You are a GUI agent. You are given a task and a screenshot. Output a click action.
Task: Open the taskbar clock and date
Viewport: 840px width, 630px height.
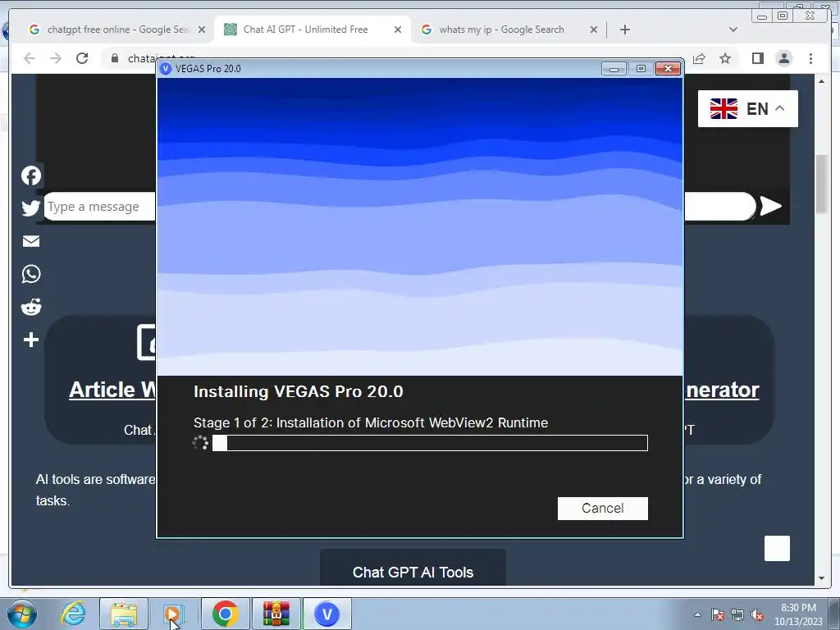(x=798, y=614)
